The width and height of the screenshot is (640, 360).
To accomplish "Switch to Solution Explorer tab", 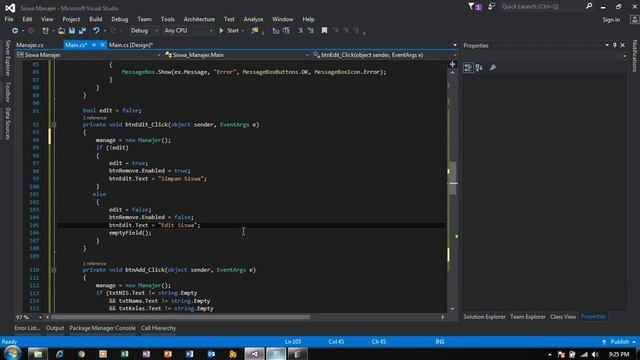I will [484, 317].
